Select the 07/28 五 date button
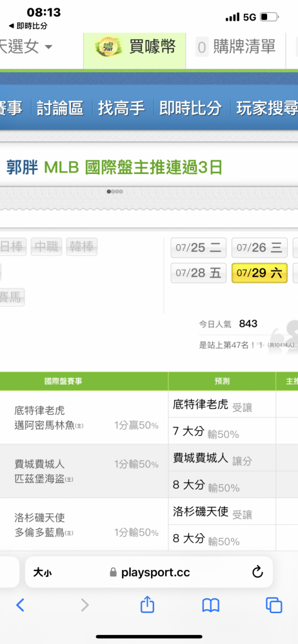 coord(199,272)
